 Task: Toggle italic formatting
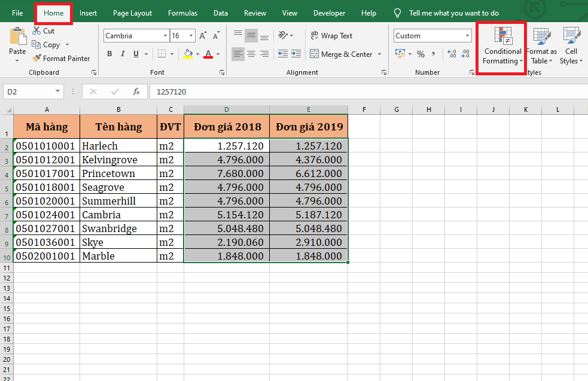(123, 54)
